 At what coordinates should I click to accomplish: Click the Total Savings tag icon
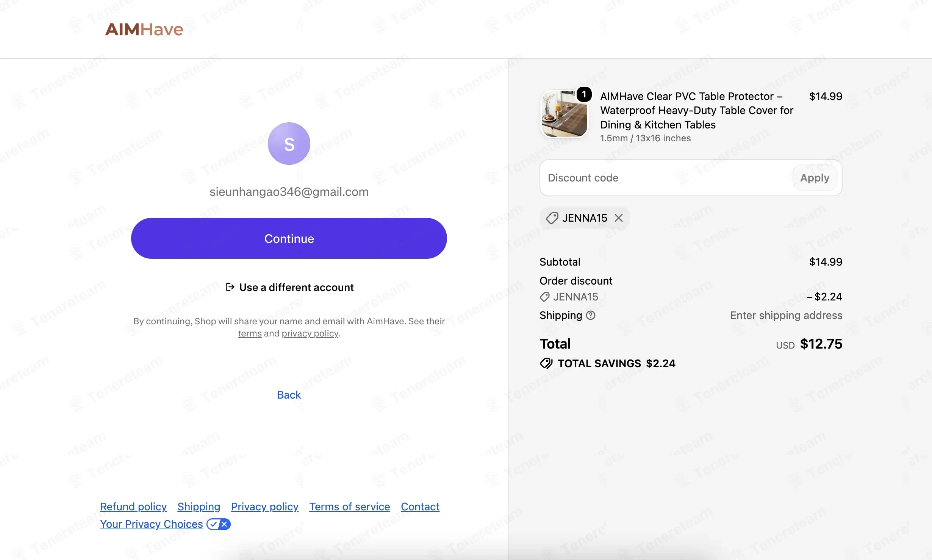pyautogui.click(x=546, y=363)
